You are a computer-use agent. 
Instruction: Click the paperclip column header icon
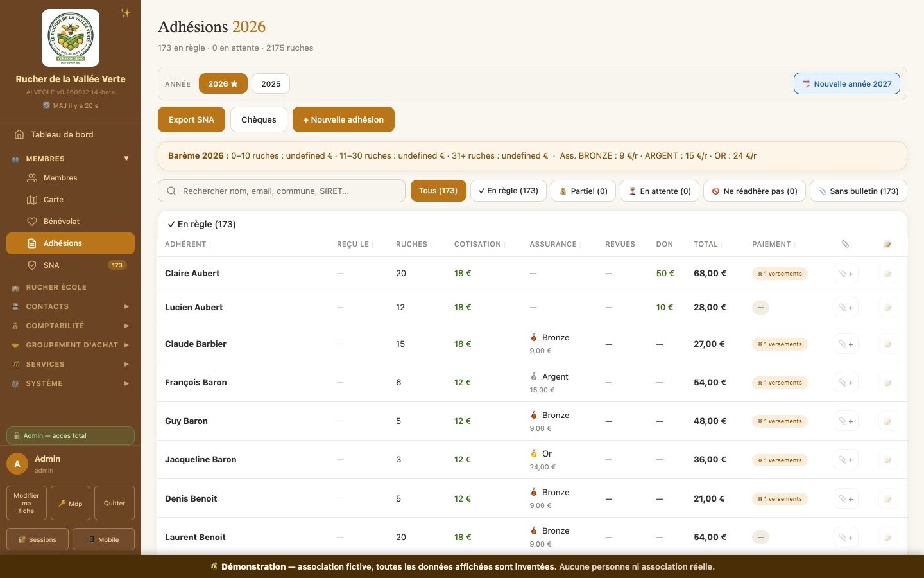tap(845, 244)
